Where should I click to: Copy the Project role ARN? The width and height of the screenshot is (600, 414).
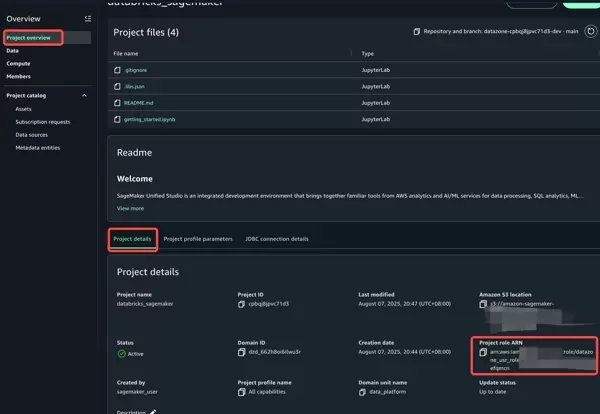tap(485, 354)
